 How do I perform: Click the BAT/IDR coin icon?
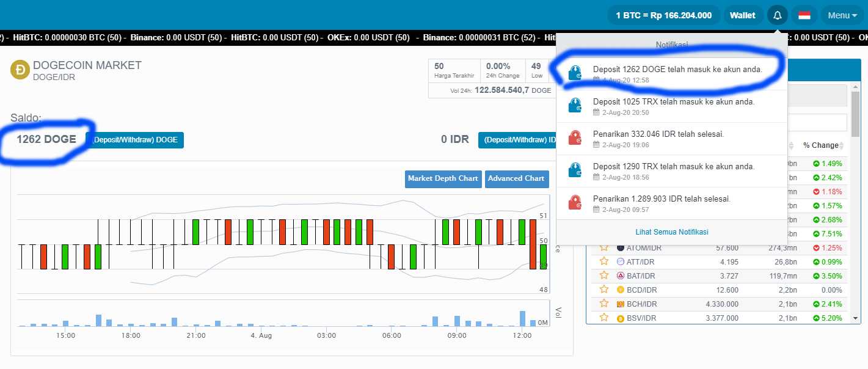pyautogui.click(x=621, y=276)
